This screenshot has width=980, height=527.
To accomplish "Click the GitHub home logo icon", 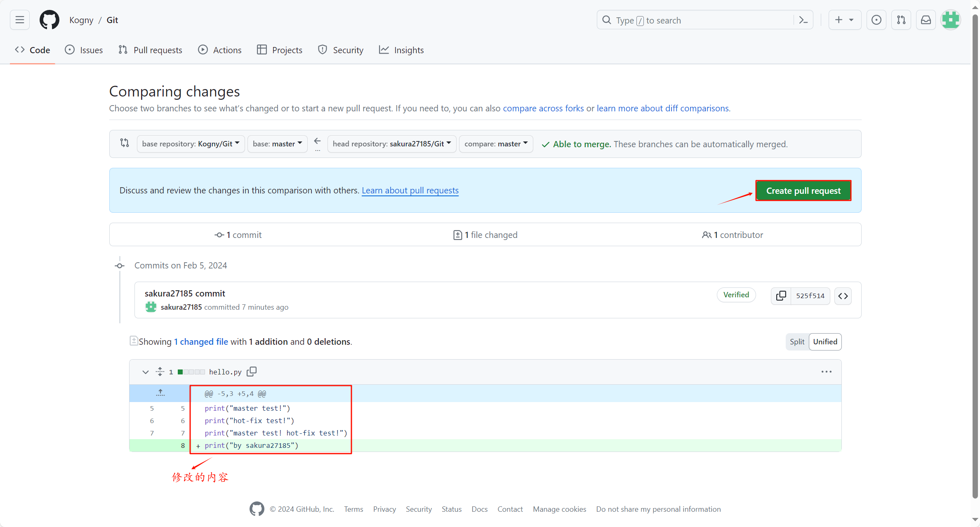I will 49,19.
